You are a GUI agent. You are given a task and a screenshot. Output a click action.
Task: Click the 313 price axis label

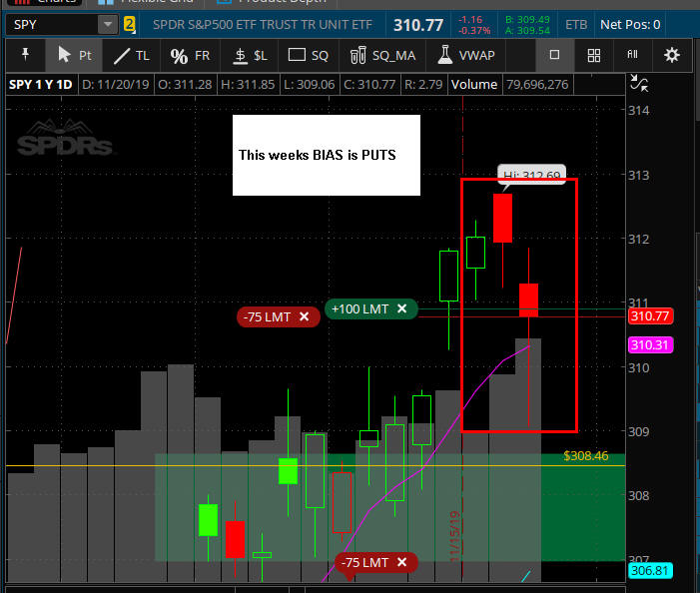639,175
